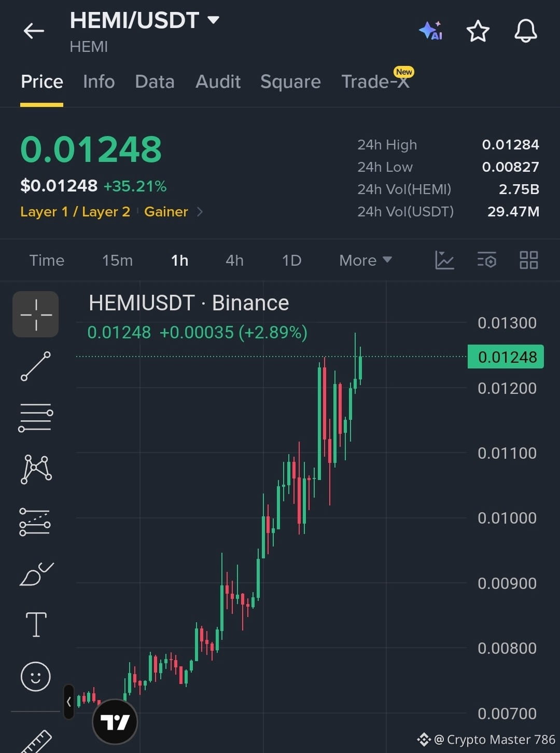Open chart indicators line-graph icon
The image size is (560, 753).
444,260
